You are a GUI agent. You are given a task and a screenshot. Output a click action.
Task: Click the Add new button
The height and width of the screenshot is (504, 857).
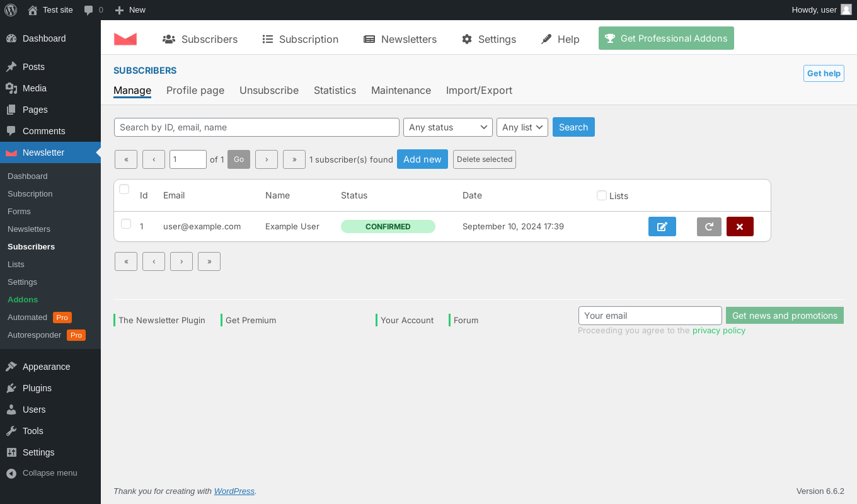tap(422, 159)
